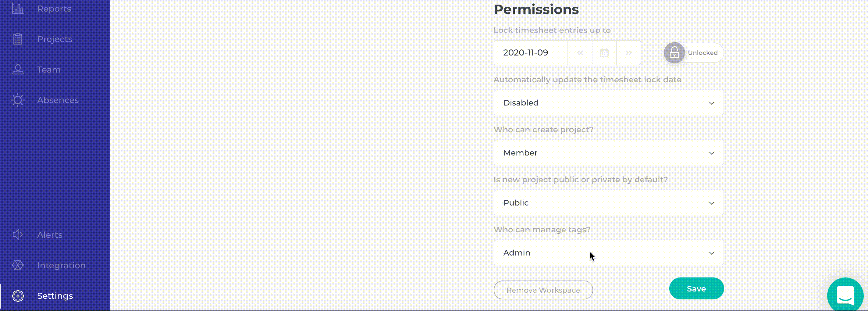Click the Alerts megaphone icon
Viewport: 868px width, 311px height.
click(x=17, y=235)
